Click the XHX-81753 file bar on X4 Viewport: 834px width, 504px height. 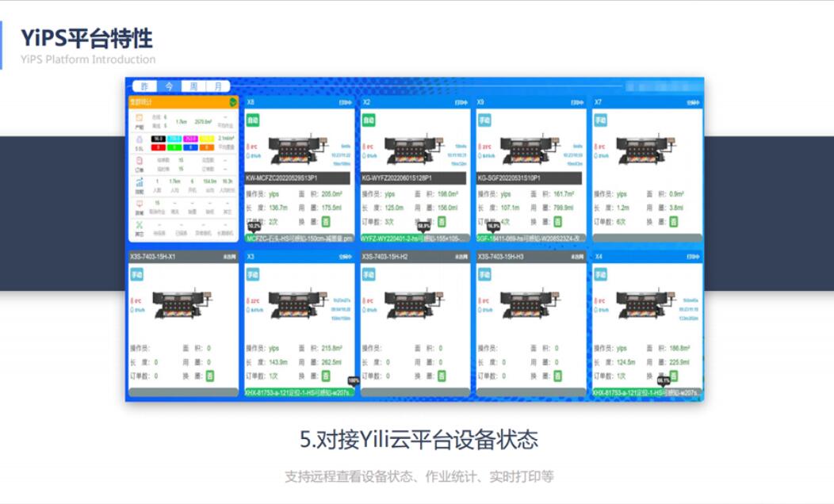[x=646, y=392]
